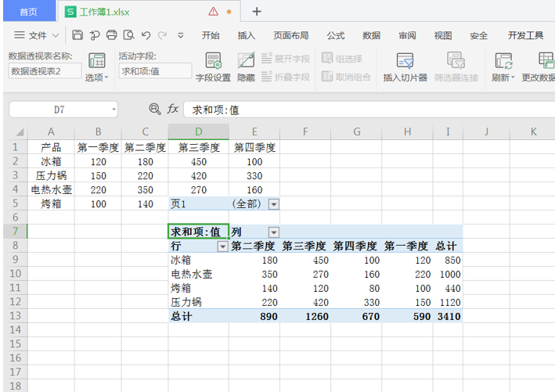The width and height of the screenshot is (555, 392).
Task: Open the 行 row labels filter dropdown
Action: (222, 246)
